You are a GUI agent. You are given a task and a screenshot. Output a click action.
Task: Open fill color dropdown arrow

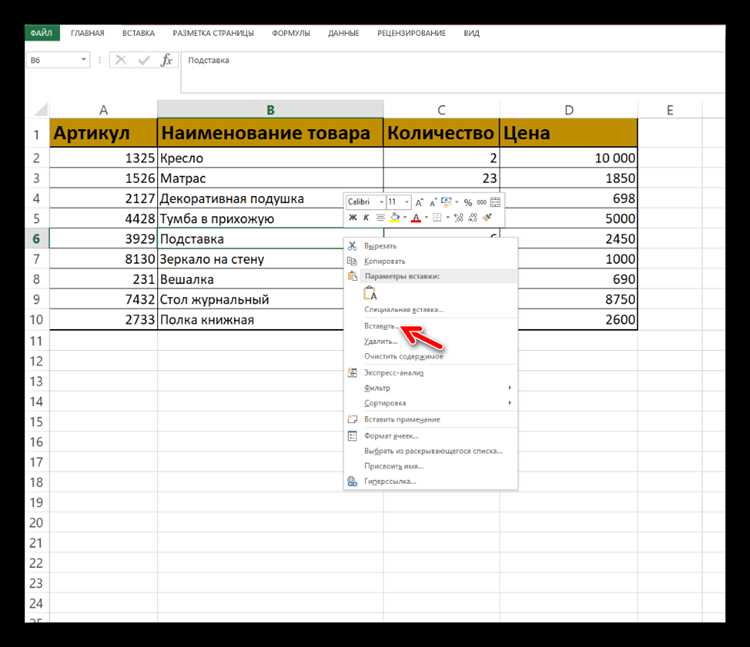405,218
